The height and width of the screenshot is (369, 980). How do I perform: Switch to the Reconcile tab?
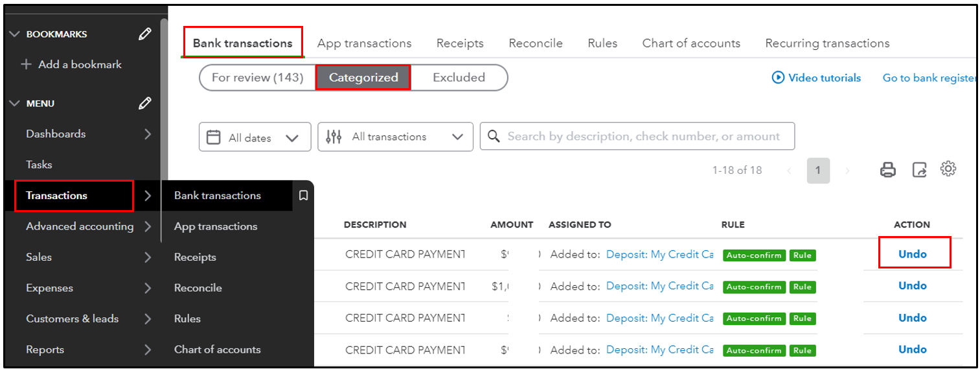[535, 43]
